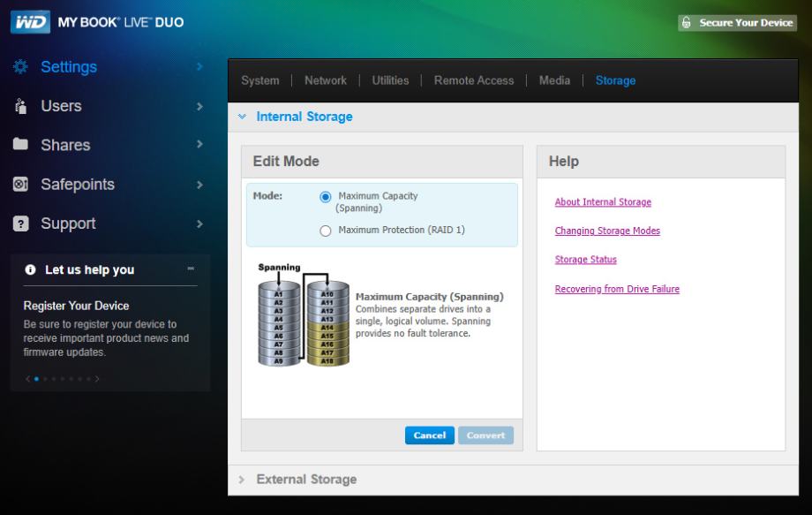Select Maximum Capacity (Spanning) radio button
The height and width of the screenshot is (515, 812).
click(325, 197)
